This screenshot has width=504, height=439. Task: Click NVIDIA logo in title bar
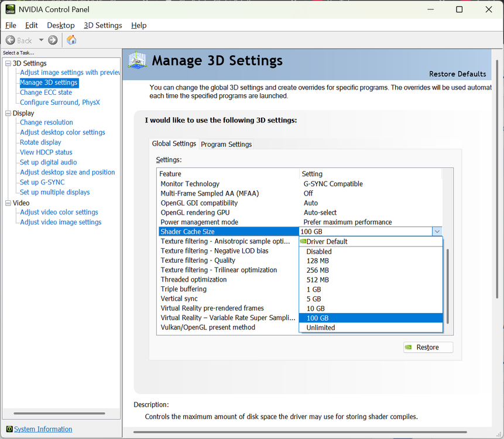[10, 9]
